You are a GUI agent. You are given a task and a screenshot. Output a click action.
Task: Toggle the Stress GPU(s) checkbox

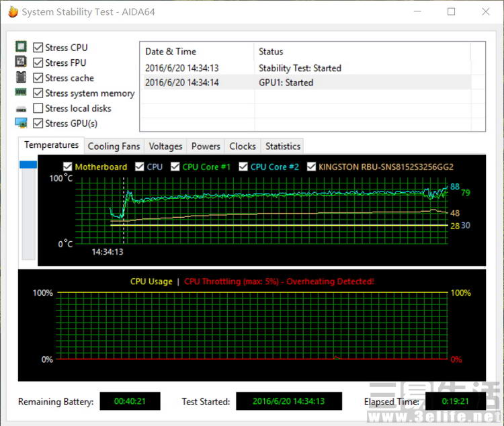[38, 123]
